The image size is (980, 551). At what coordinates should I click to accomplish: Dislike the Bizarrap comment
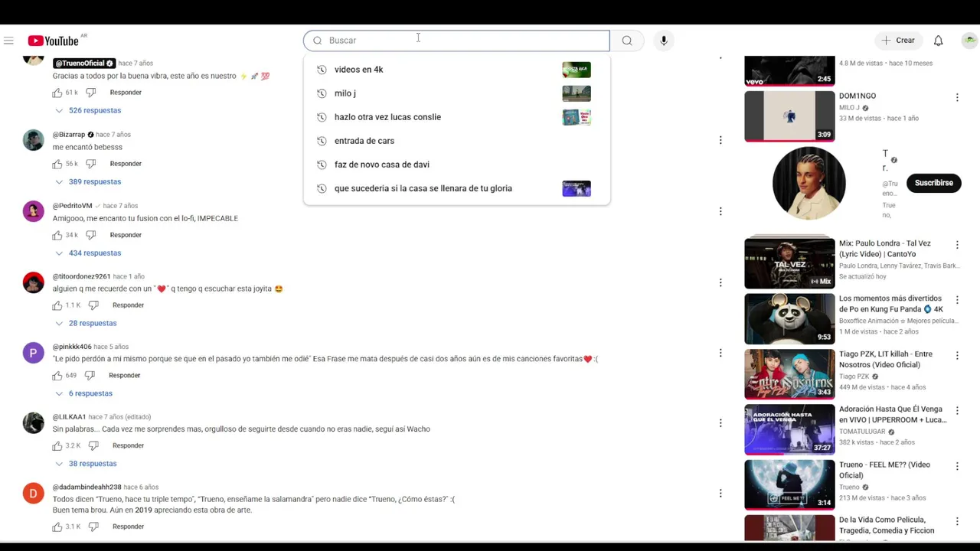point(90,164)
